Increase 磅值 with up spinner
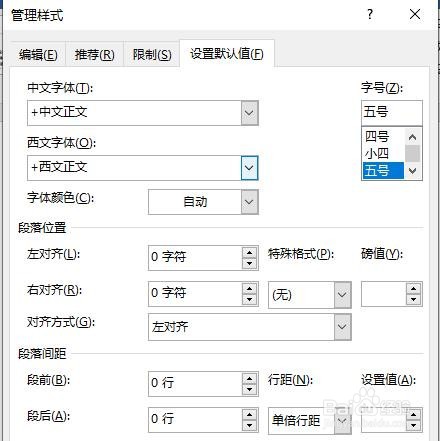This screenshot has width=440, height=441. 414,289
